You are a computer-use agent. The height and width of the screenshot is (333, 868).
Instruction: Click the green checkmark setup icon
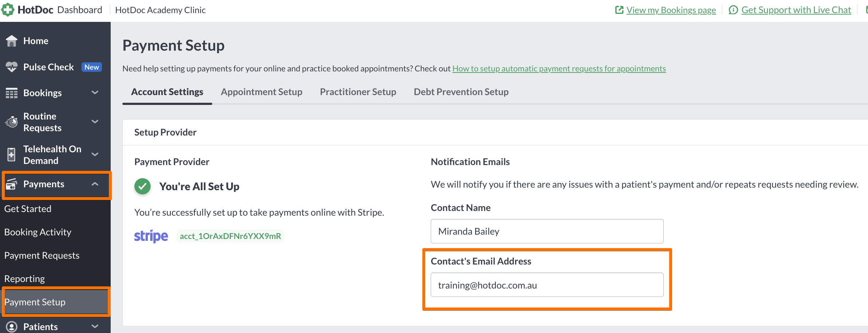coord(142,187)
